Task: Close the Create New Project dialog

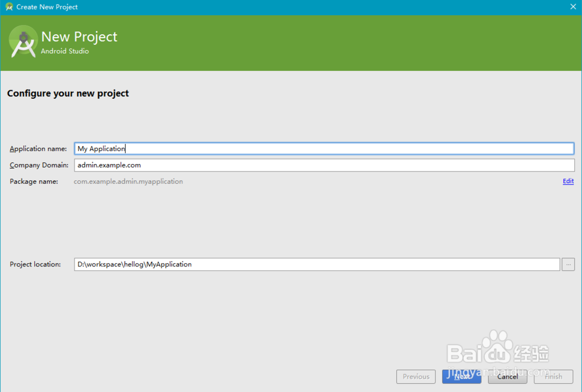Action: 573,6
